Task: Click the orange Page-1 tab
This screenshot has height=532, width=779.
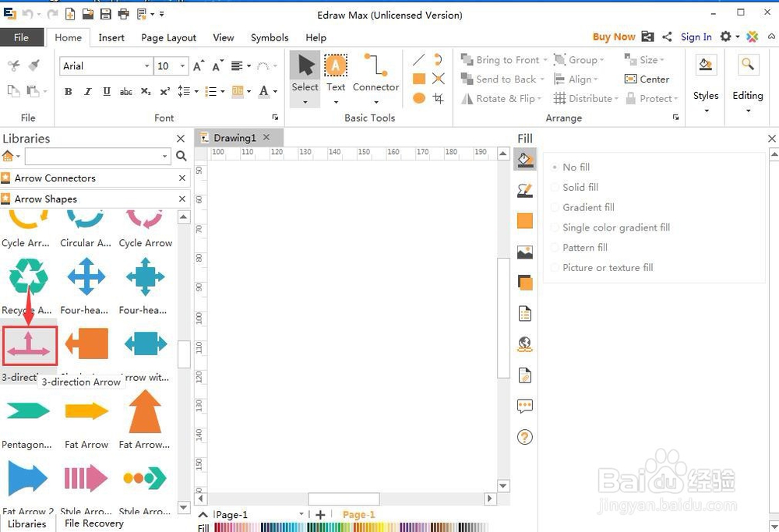Action: pos(358,515)
